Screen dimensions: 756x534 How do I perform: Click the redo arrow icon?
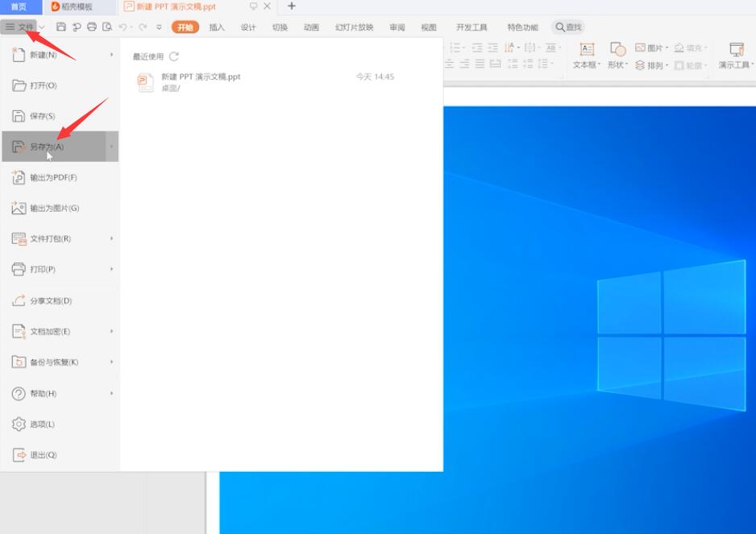click(143, 27)
